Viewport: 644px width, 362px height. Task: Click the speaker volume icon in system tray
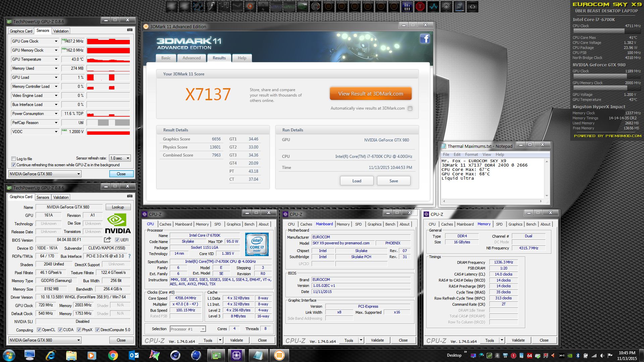[602, 356]
